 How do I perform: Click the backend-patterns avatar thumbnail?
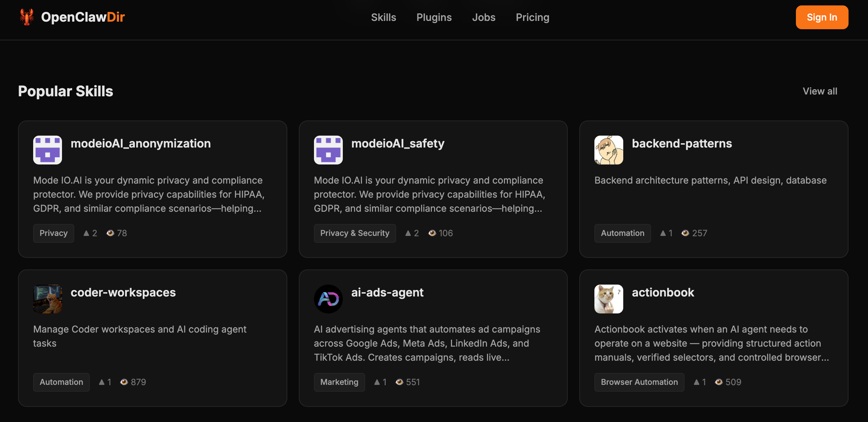608,150
